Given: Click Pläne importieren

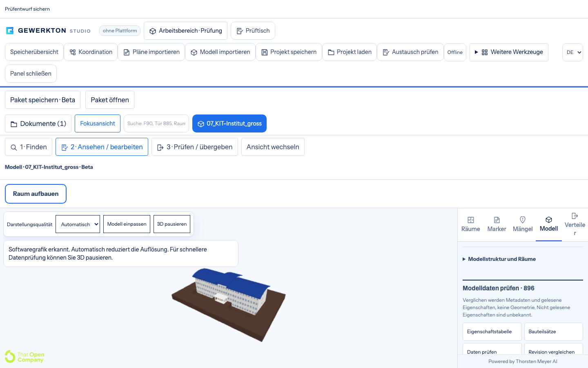Looking at the screenshot, I should (151, 52).
